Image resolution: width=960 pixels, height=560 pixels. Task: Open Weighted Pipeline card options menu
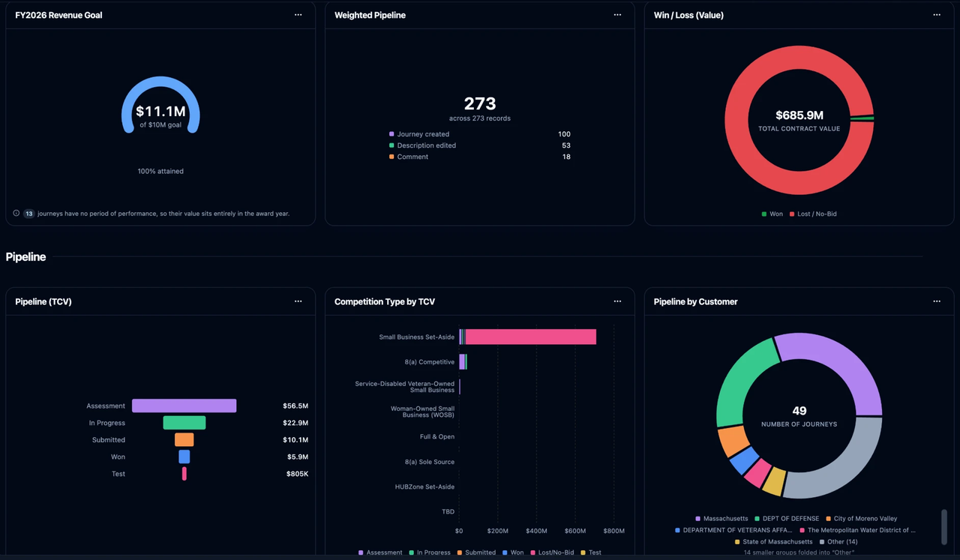(617, 15)
